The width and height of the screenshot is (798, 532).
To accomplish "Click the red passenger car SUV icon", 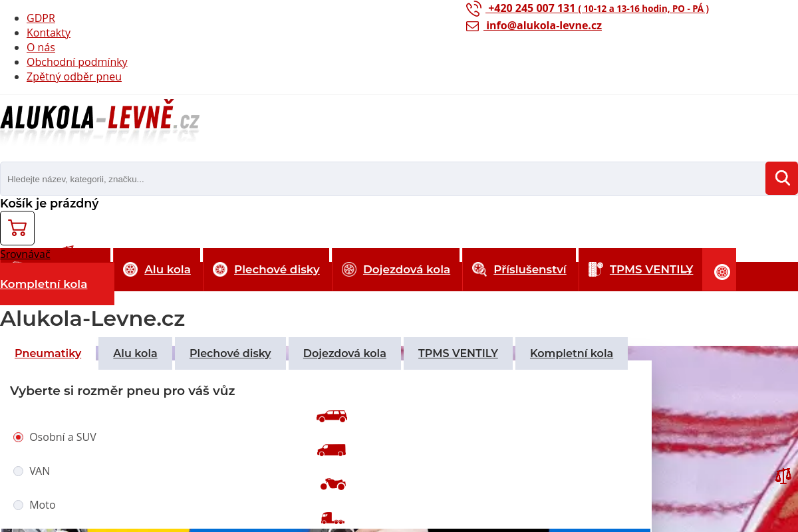I will pos(332,416).
